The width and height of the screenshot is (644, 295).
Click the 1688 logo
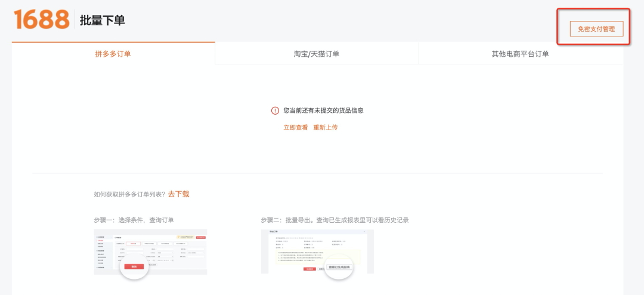(42, 19)
